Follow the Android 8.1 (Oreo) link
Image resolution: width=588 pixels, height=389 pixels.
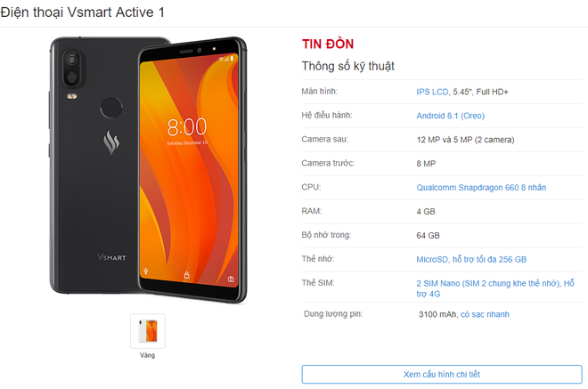[x=451, y=116]
